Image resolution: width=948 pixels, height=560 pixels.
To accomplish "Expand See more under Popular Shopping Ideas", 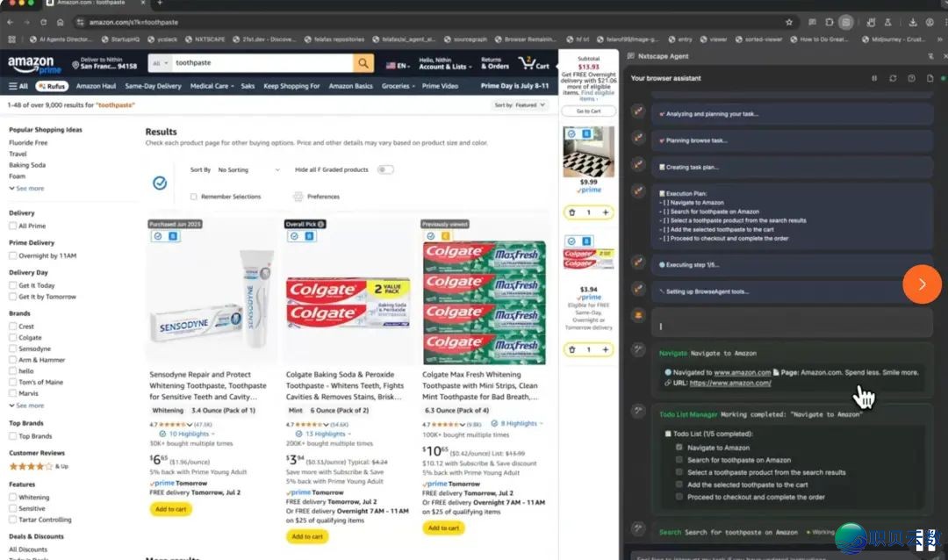I will pyautogui.click(x=26, y=189).
